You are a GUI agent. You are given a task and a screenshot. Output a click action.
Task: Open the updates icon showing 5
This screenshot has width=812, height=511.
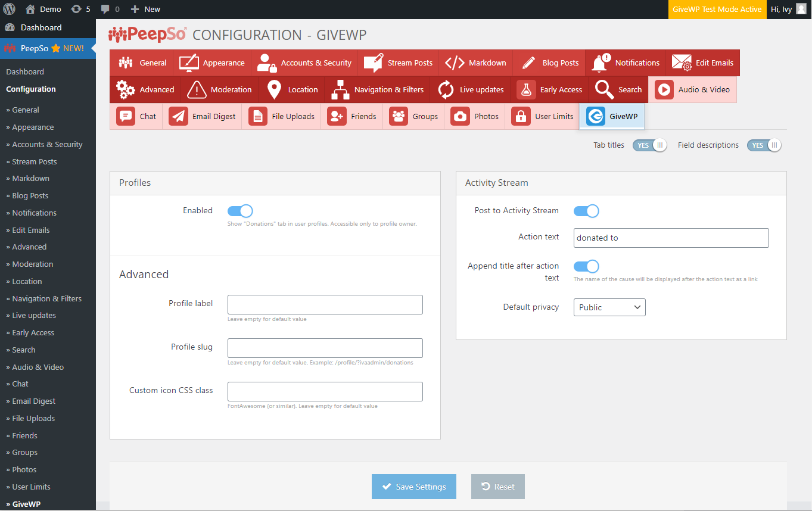[x=76, y=9]
